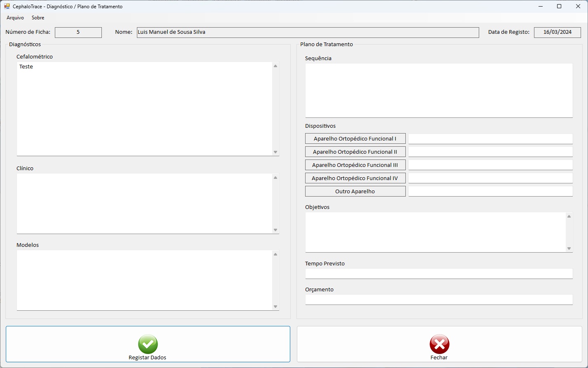Image resolution: width=588 pixels, height=368 pixels.
Task: Open the Arquivo menu
Action: click(x=15, y=18)
